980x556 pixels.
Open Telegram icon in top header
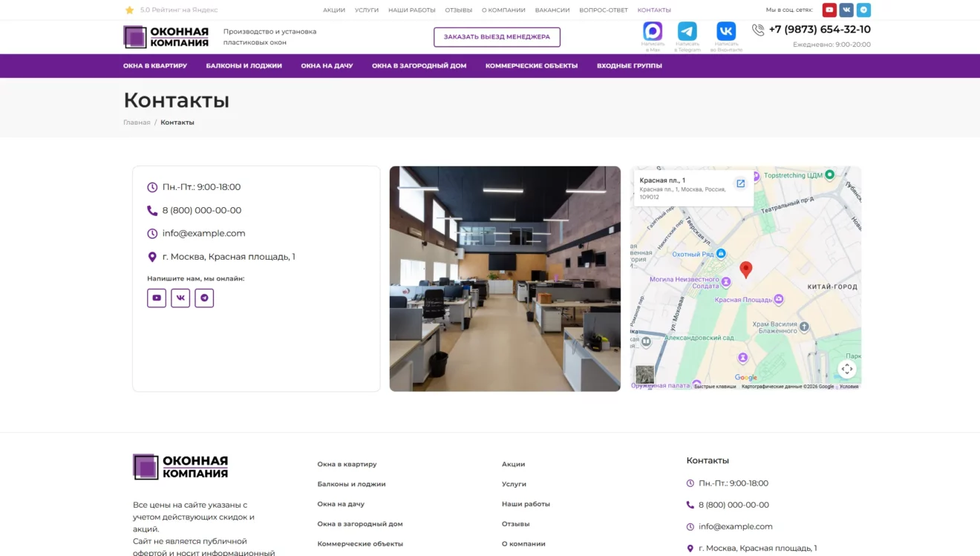[863, 10]
